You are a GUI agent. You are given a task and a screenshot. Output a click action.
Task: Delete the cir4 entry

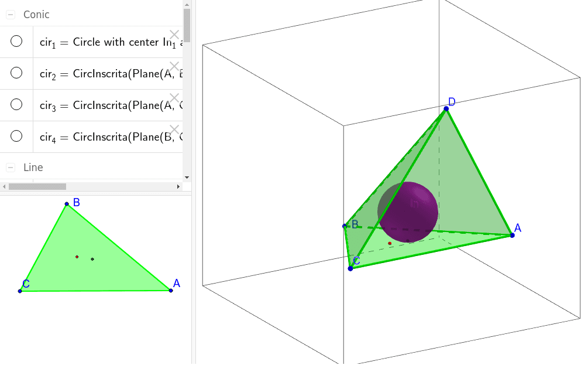tap(174, 129)
